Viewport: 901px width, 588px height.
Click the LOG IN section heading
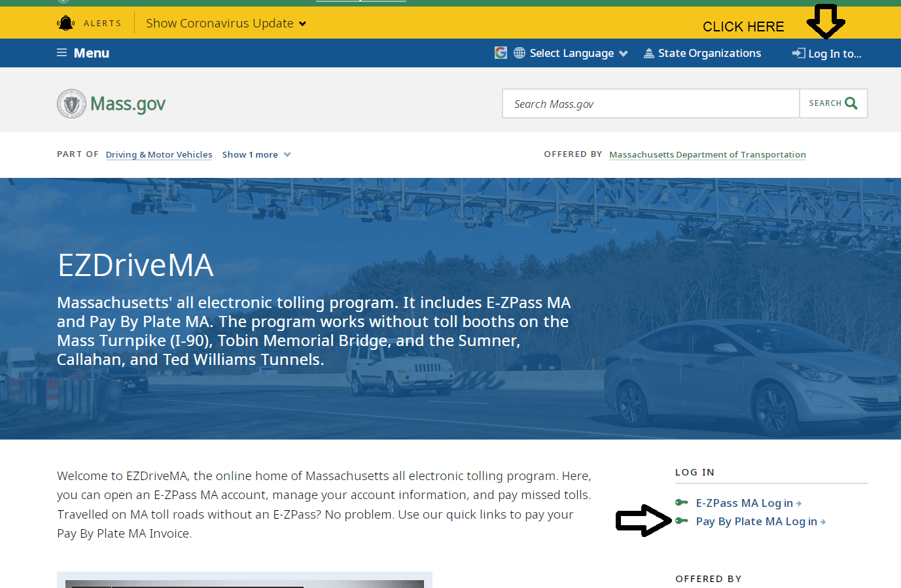[x=695, y=472]
